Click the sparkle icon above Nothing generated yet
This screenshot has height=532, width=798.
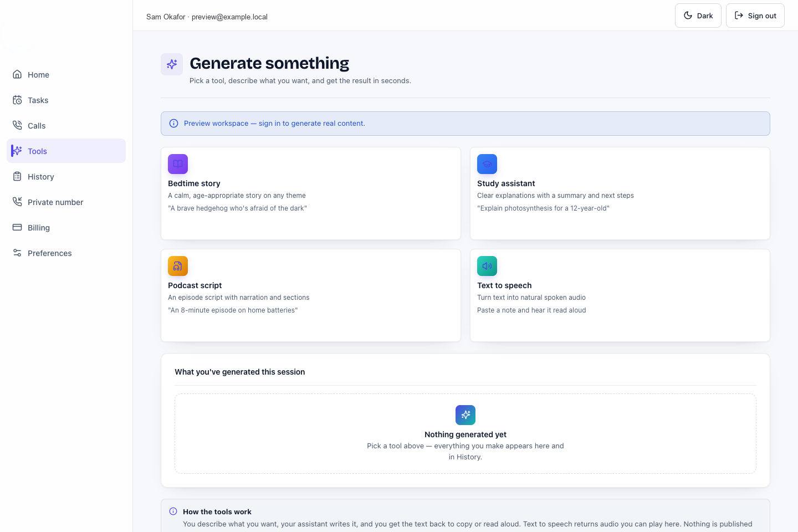465,415
